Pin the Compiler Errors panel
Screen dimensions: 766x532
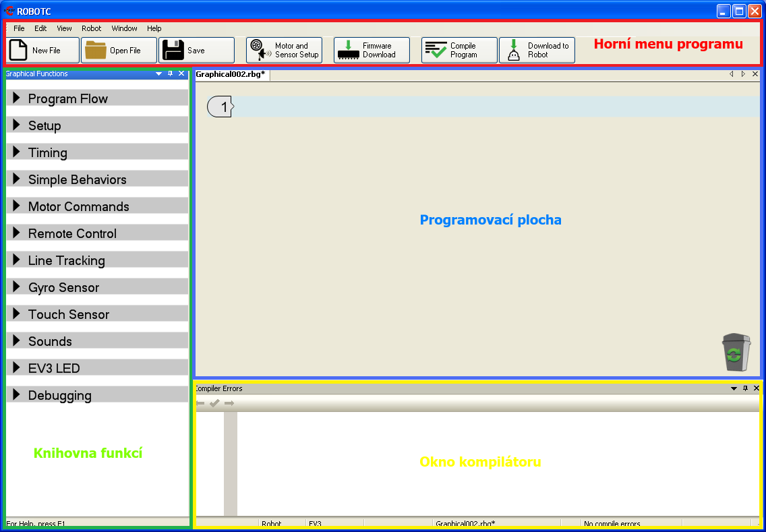pos(745,388)
